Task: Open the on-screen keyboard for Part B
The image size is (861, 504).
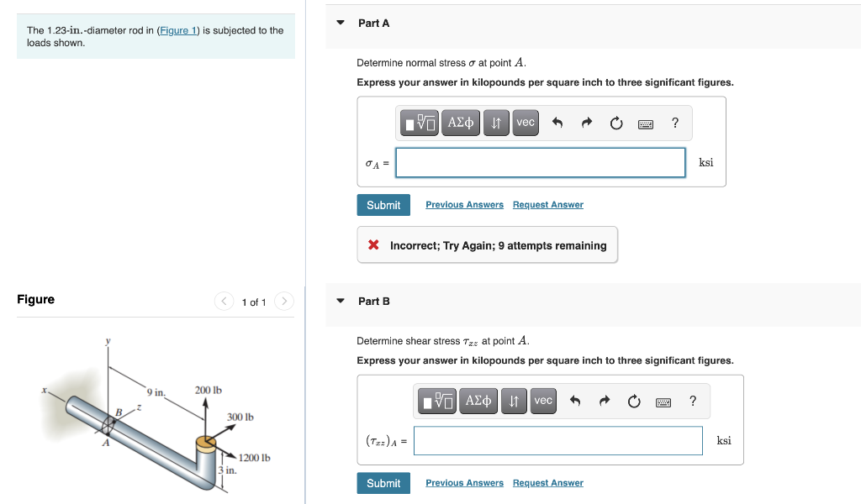Action: pyautogui.click(x=663, y=401)
